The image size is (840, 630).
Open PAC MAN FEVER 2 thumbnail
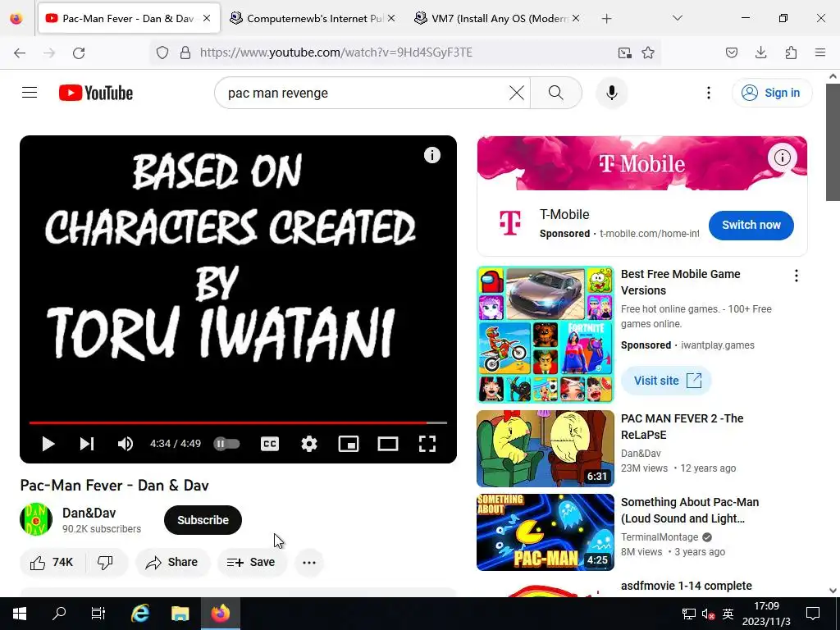tap(546, 449)
